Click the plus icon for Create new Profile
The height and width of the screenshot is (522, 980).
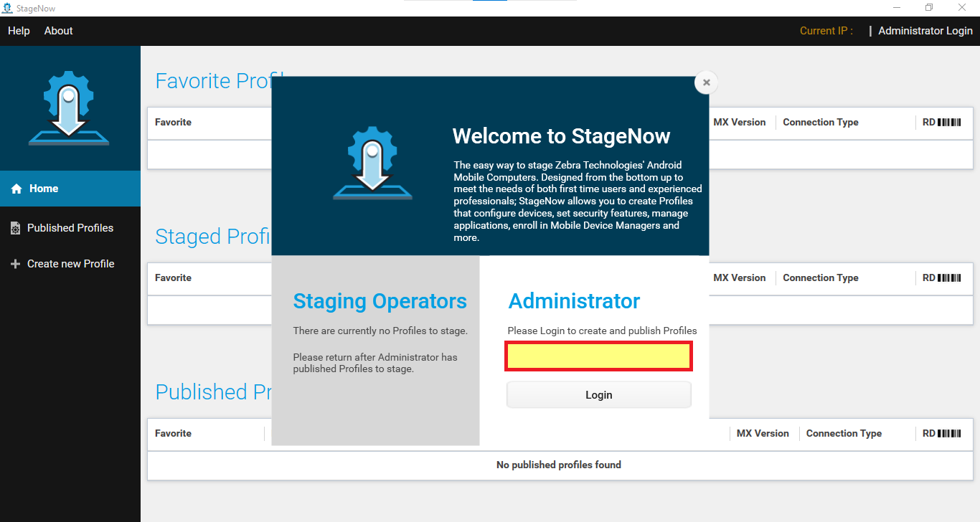coord(15,264)
